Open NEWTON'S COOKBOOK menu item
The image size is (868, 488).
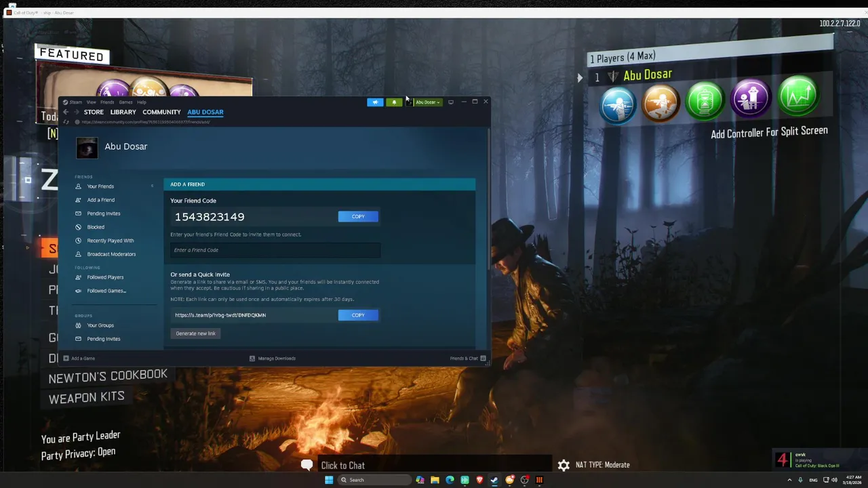tap(108, 375)
